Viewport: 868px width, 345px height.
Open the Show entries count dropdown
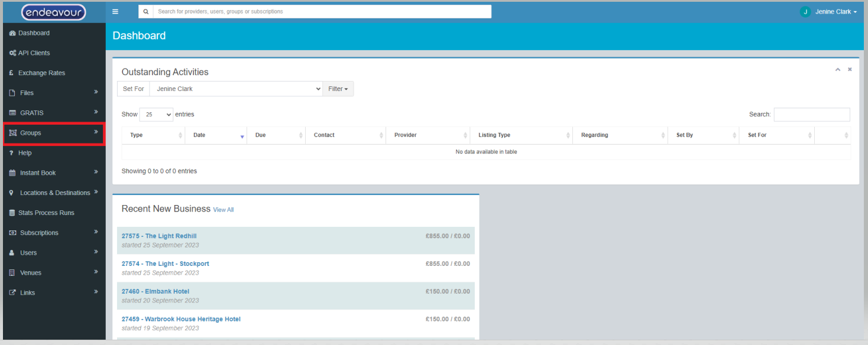[156, 115]
